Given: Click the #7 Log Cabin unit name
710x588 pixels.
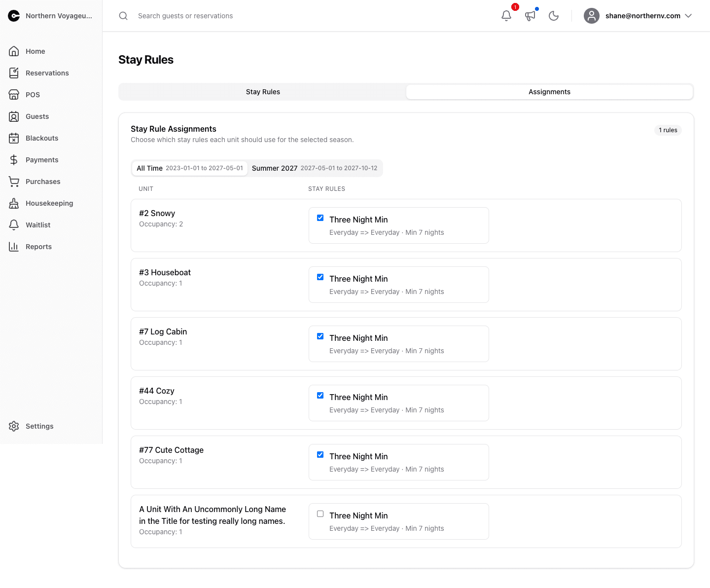Looking at the screenshot, I should point(163,331).
